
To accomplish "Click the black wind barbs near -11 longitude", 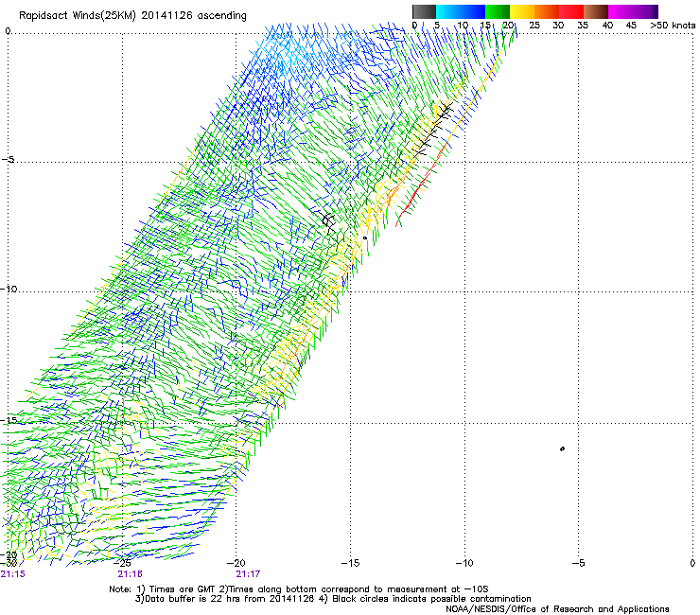I will tap(433, 129).
